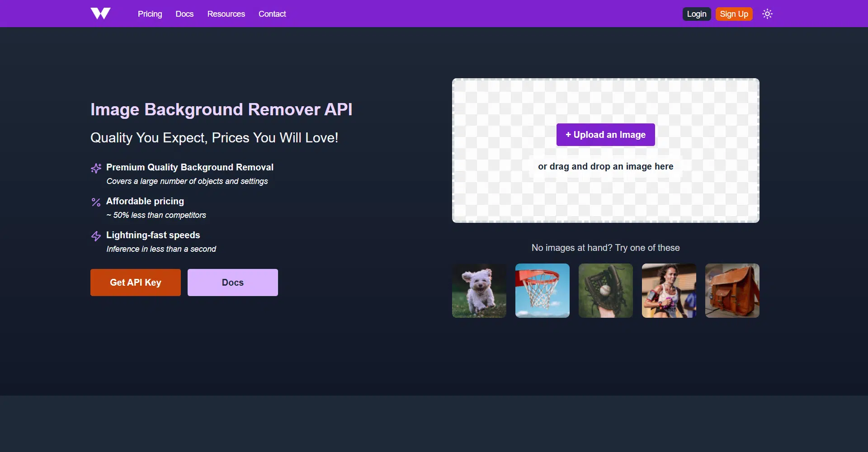Viewport: 868px width, 452px height.
Task: Try the running puppy sample image
Action: point(479,291)
